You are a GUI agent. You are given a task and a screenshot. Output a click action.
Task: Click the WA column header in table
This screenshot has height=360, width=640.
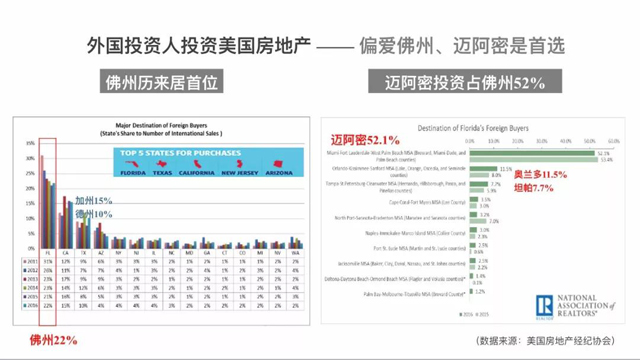tap(296, 253)
